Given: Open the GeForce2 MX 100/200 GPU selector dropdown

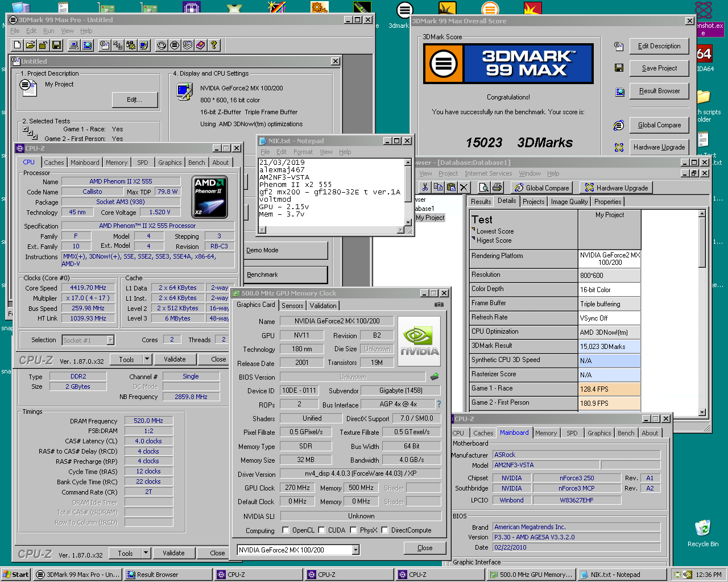Looking at the screenshot, I should point(355,550).
